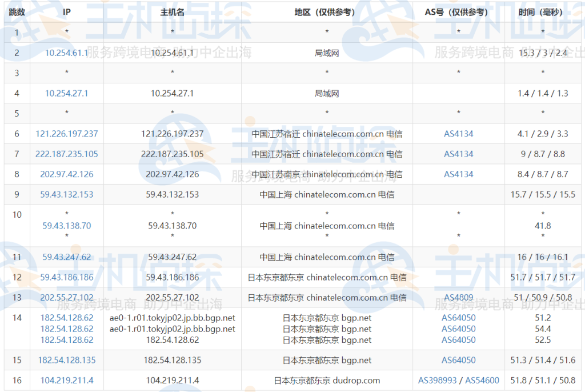Viewport: 585px width, 392px height.
Task: Open the 182.54.128.135 IP link in hop 15
Action: [67, 361]
